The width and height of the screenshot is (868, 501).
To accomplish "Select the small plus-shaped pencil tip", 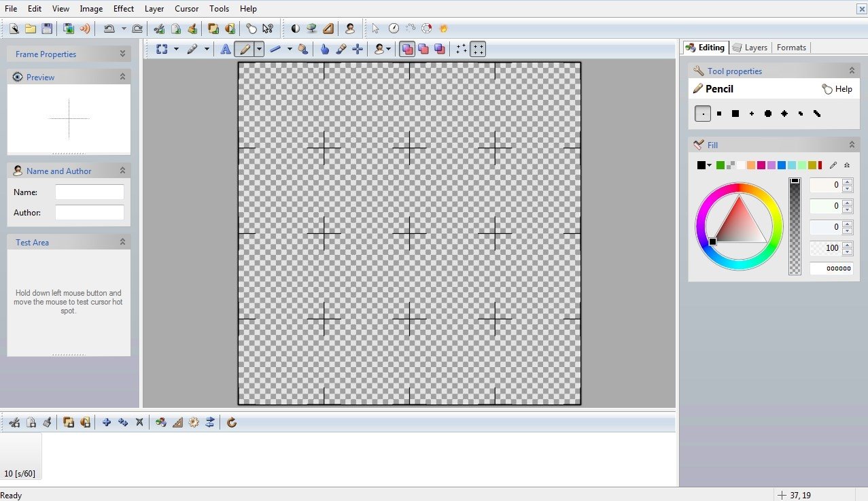I will pyautogui.click(x=752, y=114).
